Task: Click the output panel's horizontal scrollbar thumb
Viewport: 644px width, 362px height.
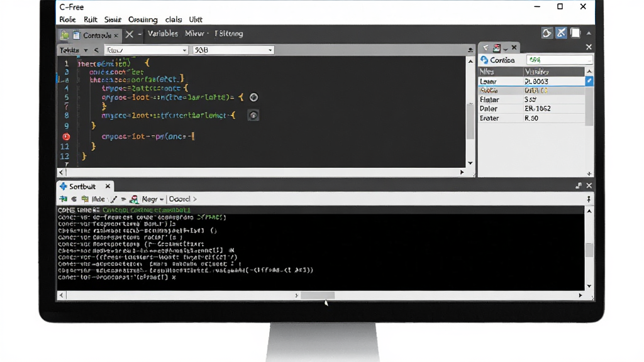Action: (x=318, y=295)
